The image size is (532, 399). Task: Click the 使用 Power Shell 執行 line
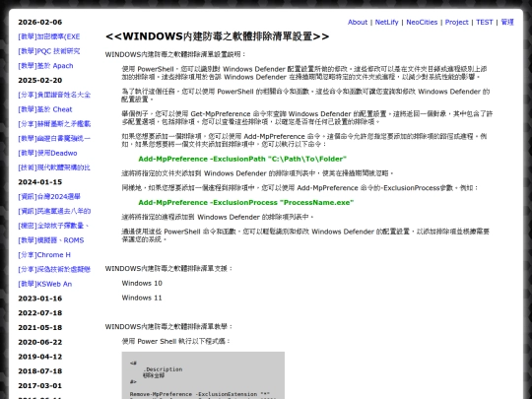click(x=175, y=341)
